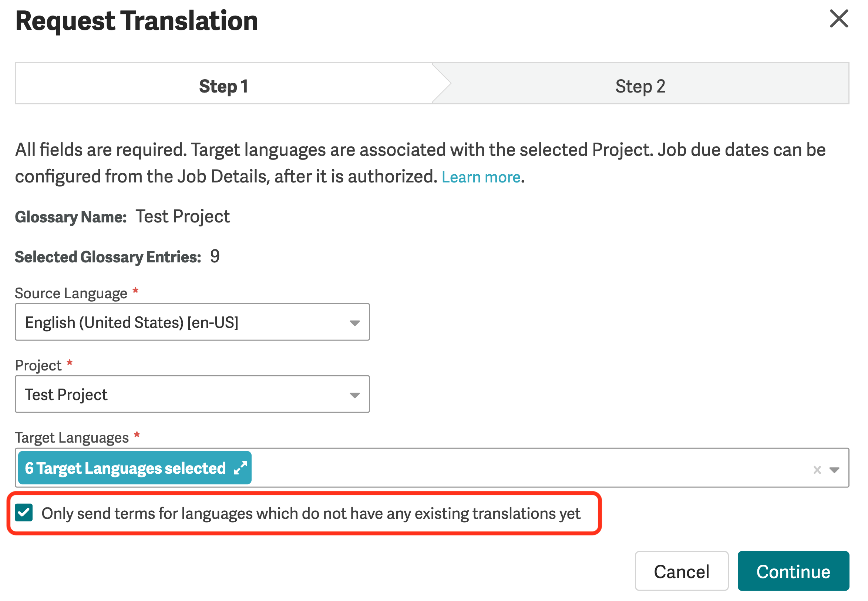Expand the selected target languages chip

coord(240,468)
